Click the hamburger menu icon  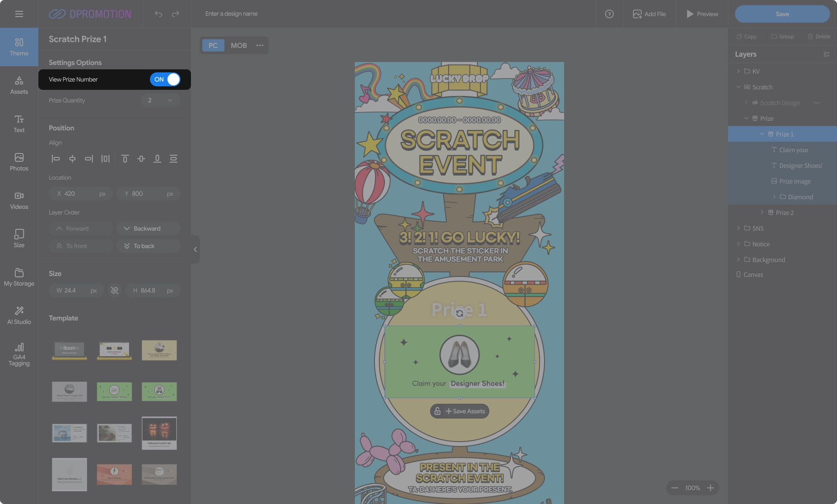[19, 14]
